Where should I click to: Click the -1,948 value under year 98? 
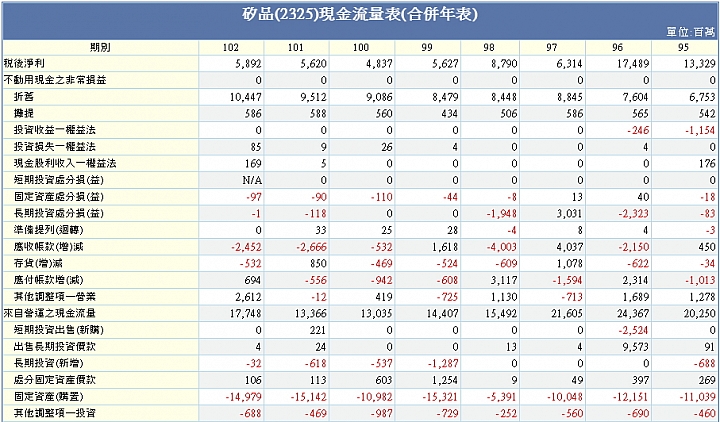pos(501,214)
